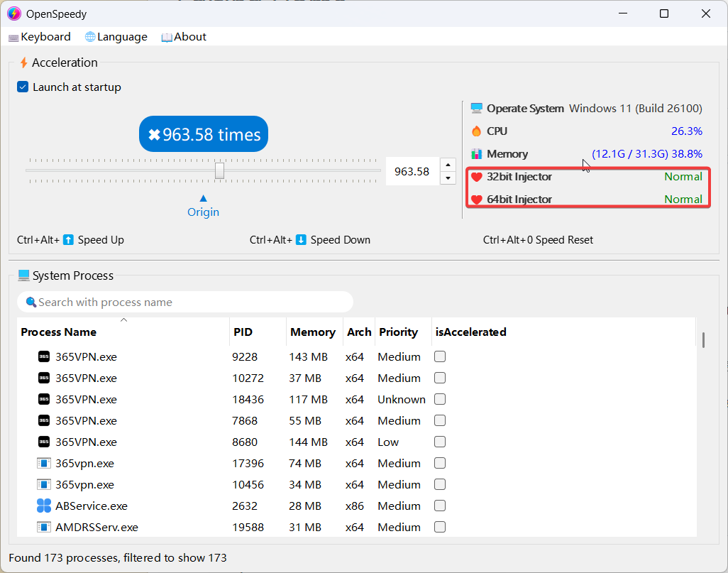Click the search magnifier icon

click(x=31, y=302)
